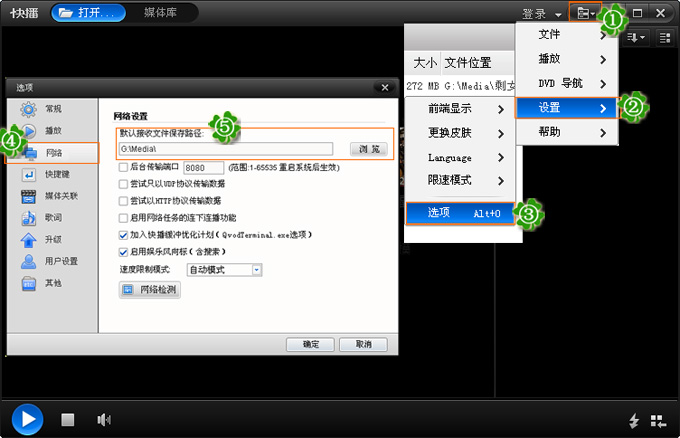Viewport: 680px width, 438px height.
Task: Close the 选项 options dialog
Action: point(385,88)
